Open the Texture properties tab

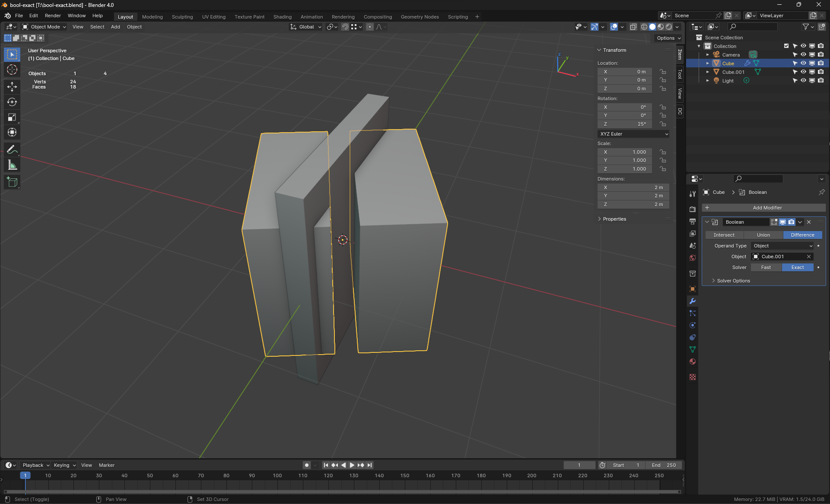(x=693, y=377)
